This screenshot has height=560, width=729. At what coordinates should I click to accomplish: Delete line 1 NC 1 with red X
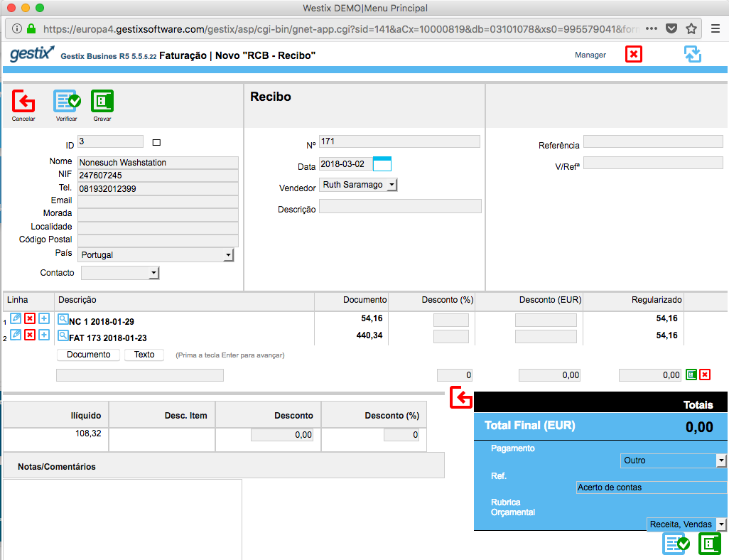point(30,318)
